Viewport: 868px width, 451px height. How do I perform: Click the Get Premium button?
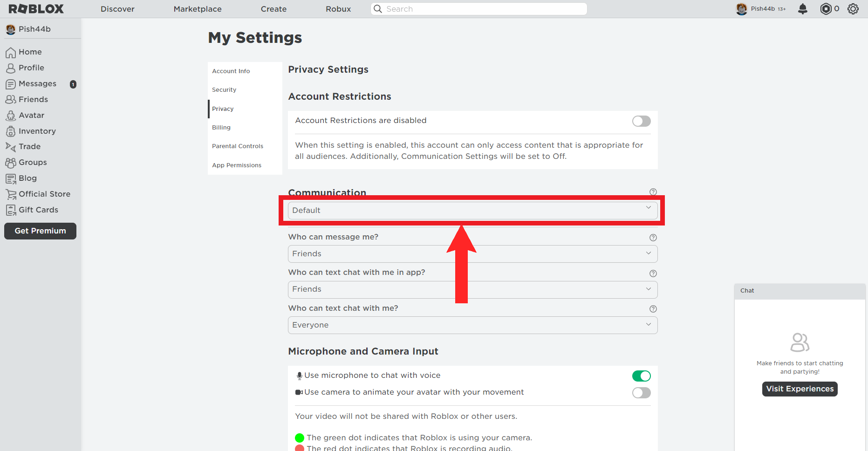click(40, 231)
